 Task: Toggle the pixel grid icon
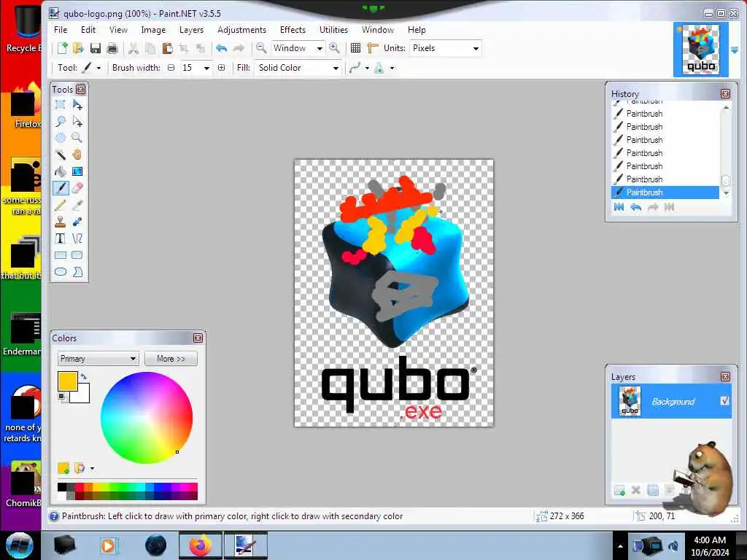[x=355, y=48]
